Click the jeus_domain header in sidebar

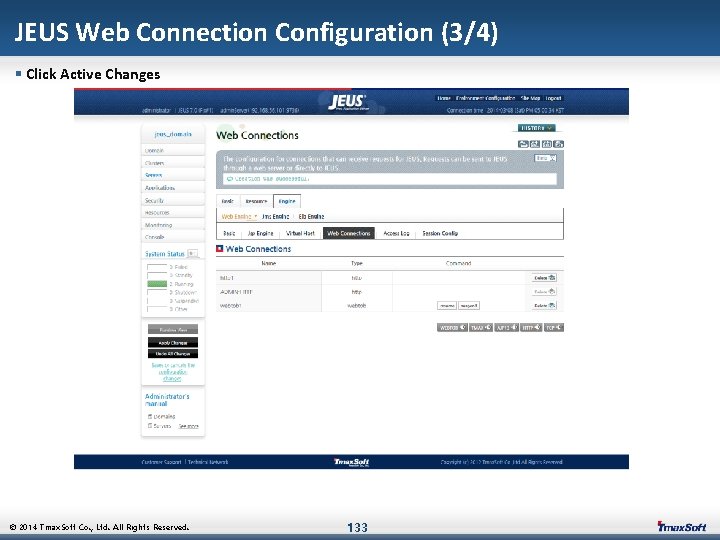[x=173, y=134]
